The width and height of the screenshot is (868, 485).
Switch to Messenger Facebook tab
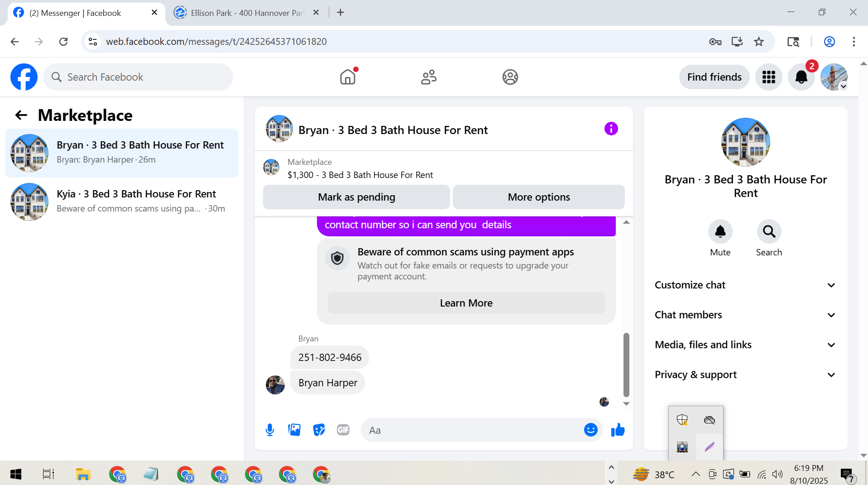(86, 13)
